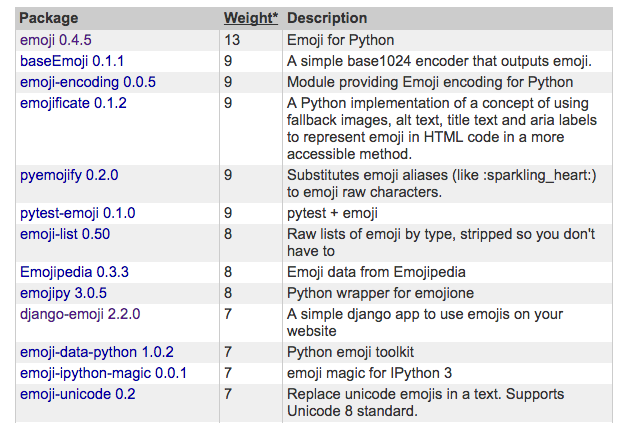
Task: Click weight 9 in the emoji-encoding row
Action: pos(228,82)
